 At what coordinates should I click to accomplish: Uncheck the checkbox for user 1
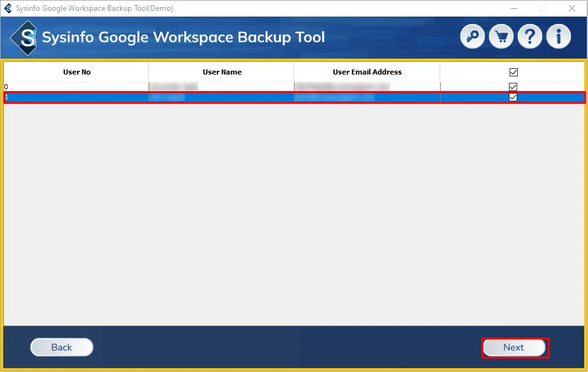click(513, 97)
